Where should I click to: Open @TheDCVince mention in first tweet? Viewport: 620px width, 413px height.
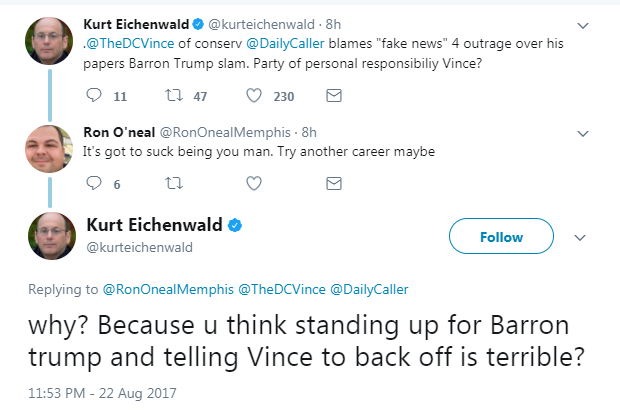(130, 43)
